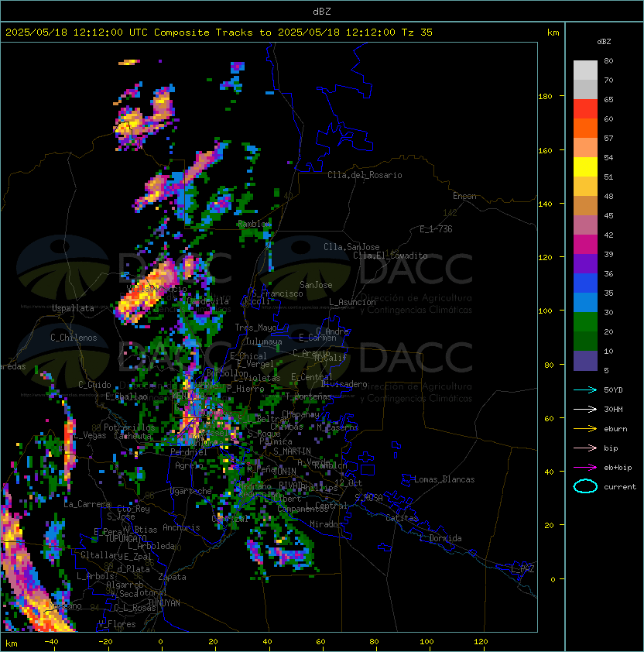Screen dimensions: 644x652
Task: Pick the dark orange 57-60 dBZ swatch
Action: coord(585,128)
